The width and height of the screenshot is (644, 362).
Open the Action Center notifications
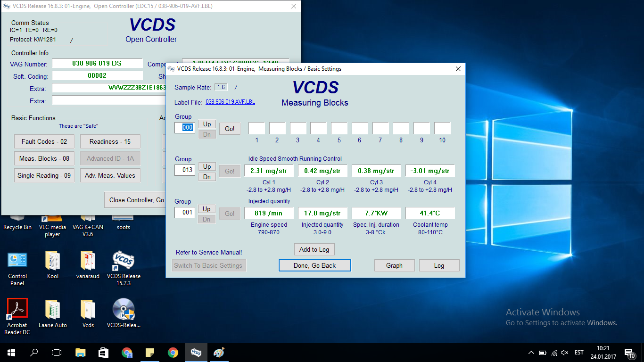pos(629,353)
